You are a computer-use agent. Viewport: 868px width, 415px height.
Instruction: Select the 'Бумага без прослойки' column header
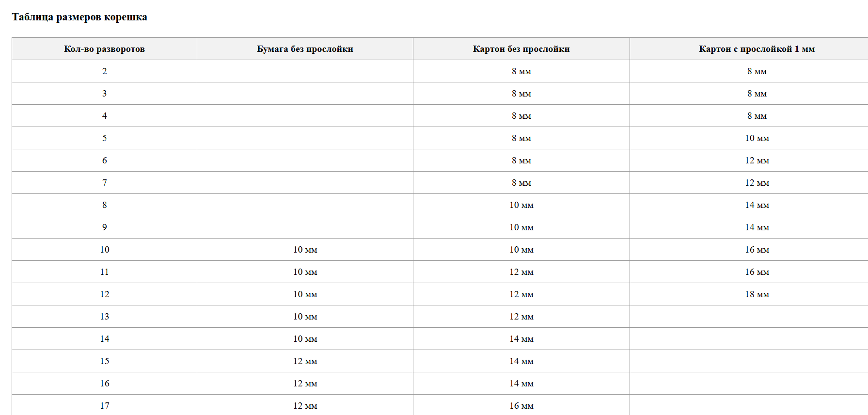tap(305, 49)
